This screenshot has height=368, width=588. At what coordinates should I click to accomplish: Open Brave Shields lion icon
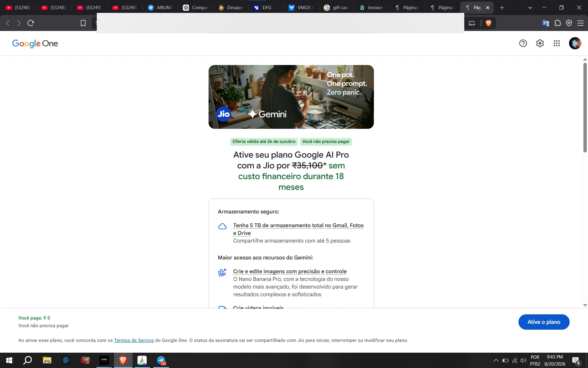pyautogui.click(x=488, y=23)
